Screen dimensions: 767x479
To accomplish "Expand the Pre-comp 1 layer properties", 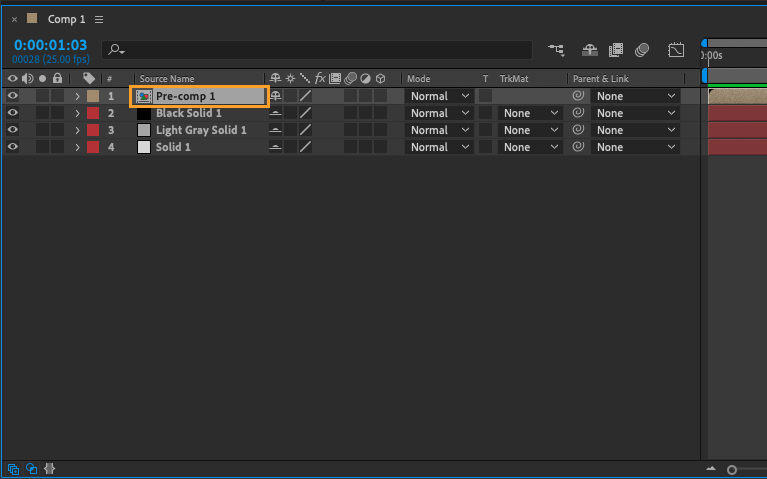I will point(77,96).
